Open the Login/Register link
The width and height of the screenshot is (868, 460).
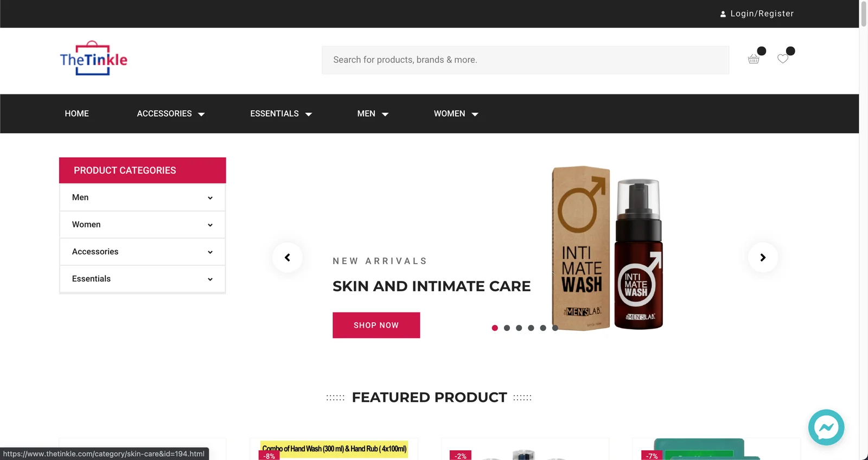pyautogui.click(x=762, y=14)
